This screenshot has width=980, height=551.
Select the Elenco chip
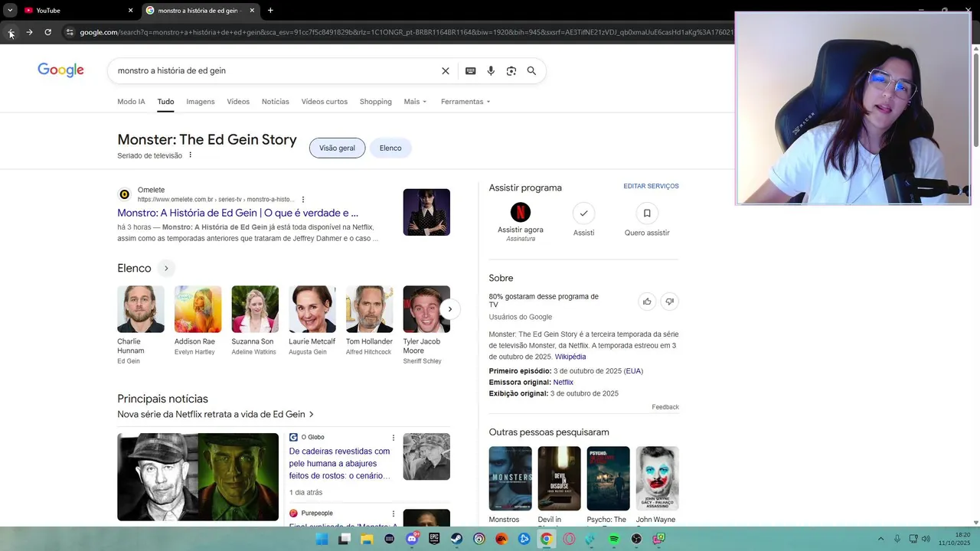390,148
